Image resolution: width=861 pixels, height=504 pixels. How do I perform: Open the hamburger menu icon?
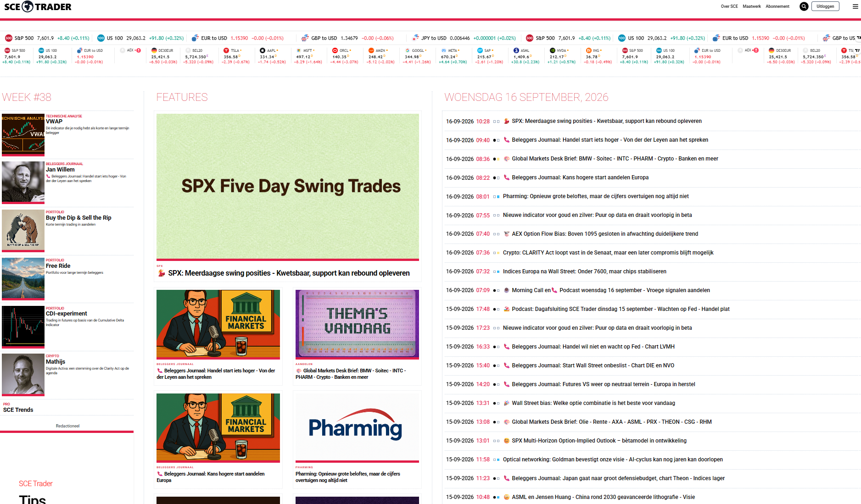click(855, 6)
